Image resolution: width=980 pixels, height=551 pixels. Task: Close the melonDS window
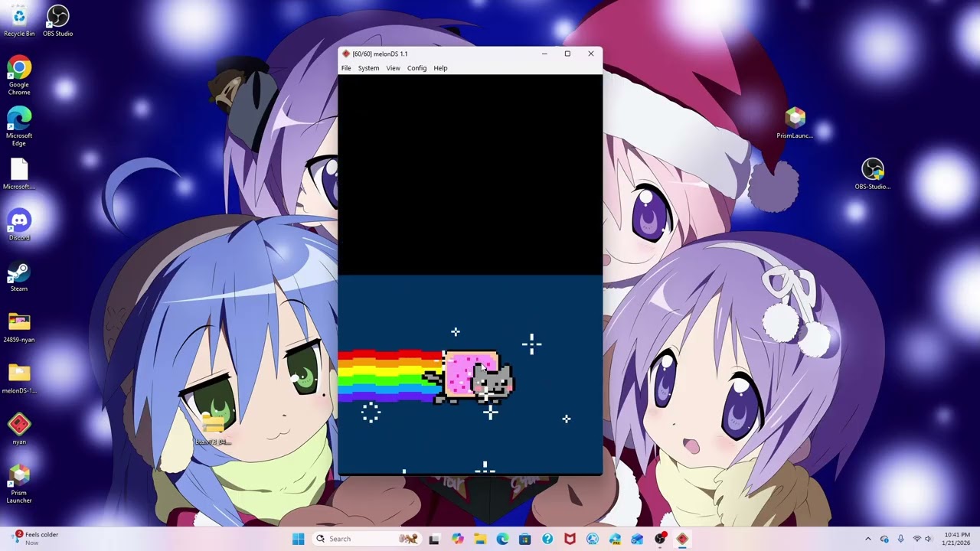pos(591,54)
